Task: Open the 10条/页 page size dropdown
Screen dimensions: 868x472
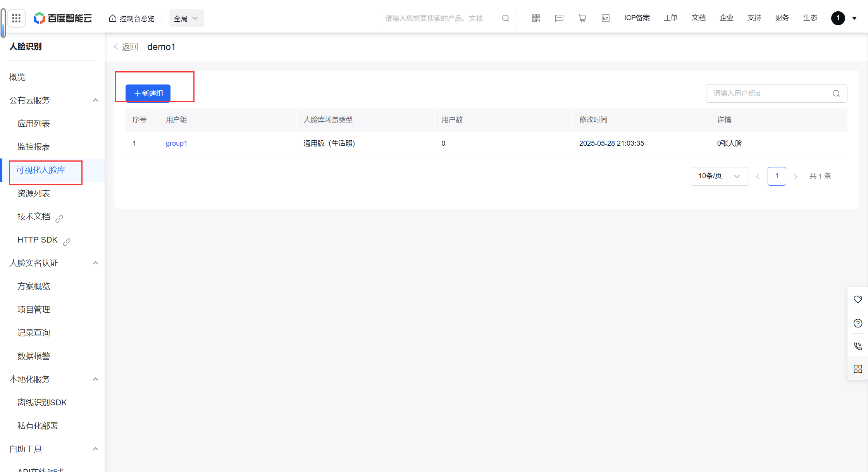Action: [x=719, y=176]
